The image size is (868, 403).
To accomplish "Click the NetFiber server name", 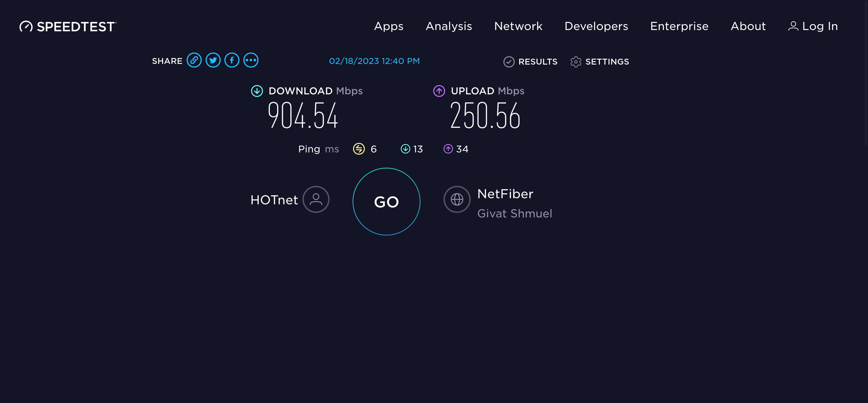I will tap(505, 194).
